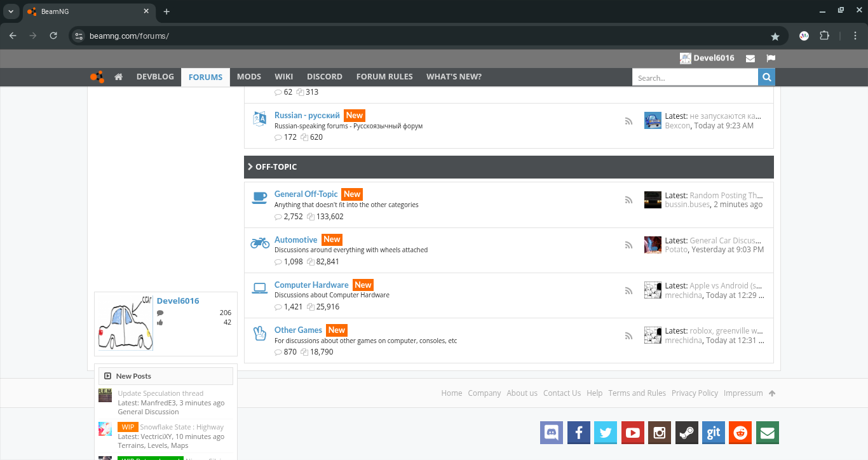Click the home icon in the navigation bar
The image size is (868, 460).
click(x=118, y=77)
